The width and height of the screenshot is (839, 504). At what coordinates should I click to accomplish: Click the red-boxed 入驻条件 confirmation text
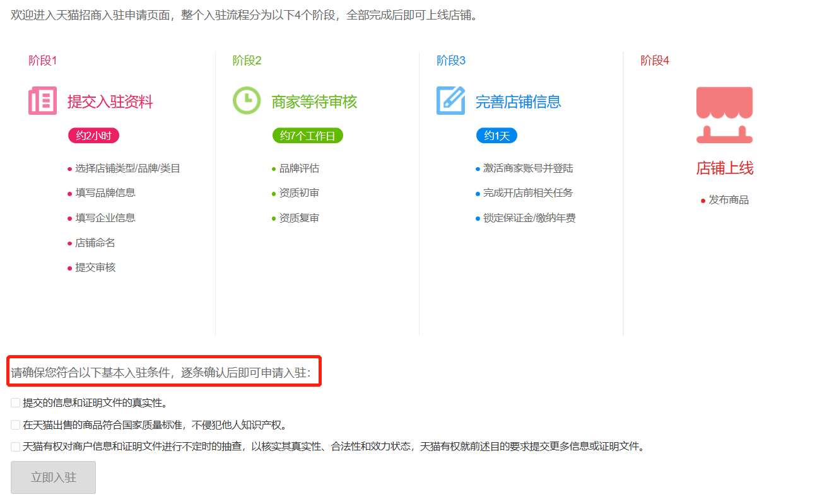(161, 372)
